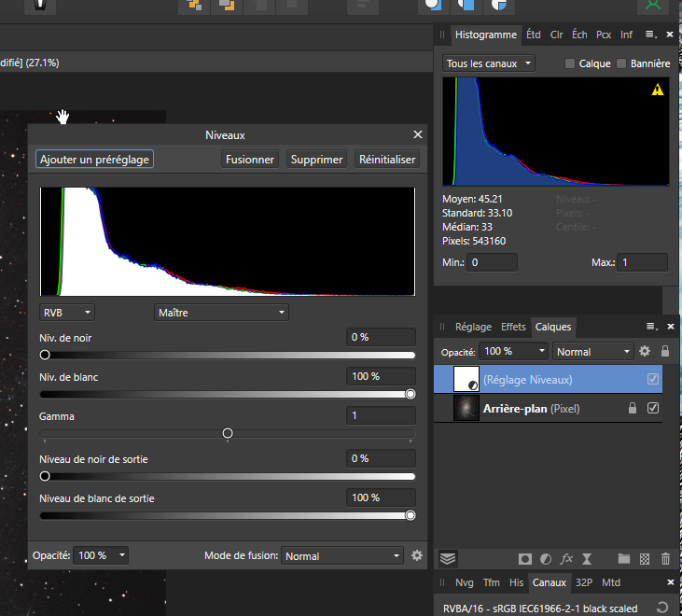This screenshot has height=616, width=682.
Task: Switch to the Étd tab
Action: click(x=534, y=35)
